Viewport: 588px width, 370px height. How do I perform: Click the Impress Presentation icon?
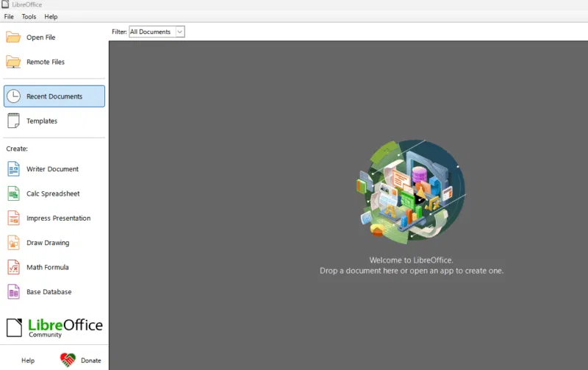point(14,218)
